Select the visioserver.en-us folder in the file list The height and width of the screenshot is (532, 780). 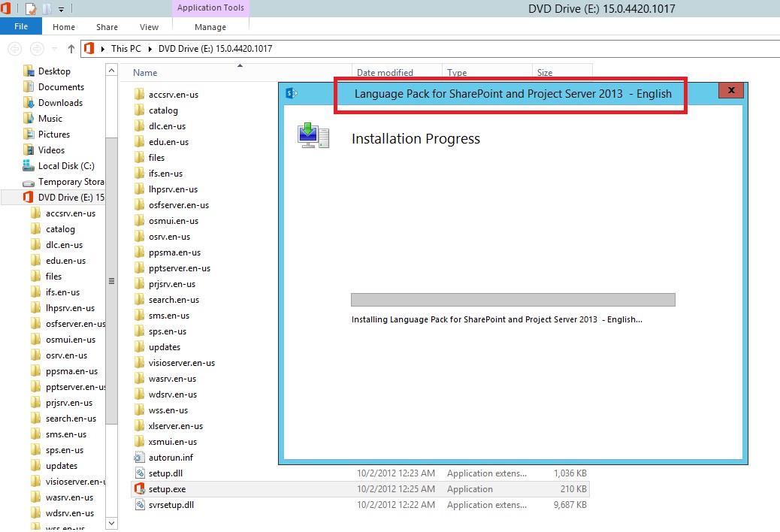click(182, 363)
